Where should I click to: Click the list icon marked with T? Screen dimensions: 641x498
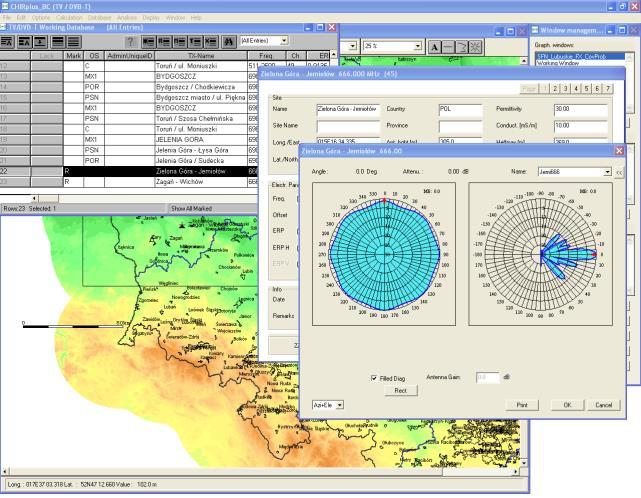click(x=196, y=42)
